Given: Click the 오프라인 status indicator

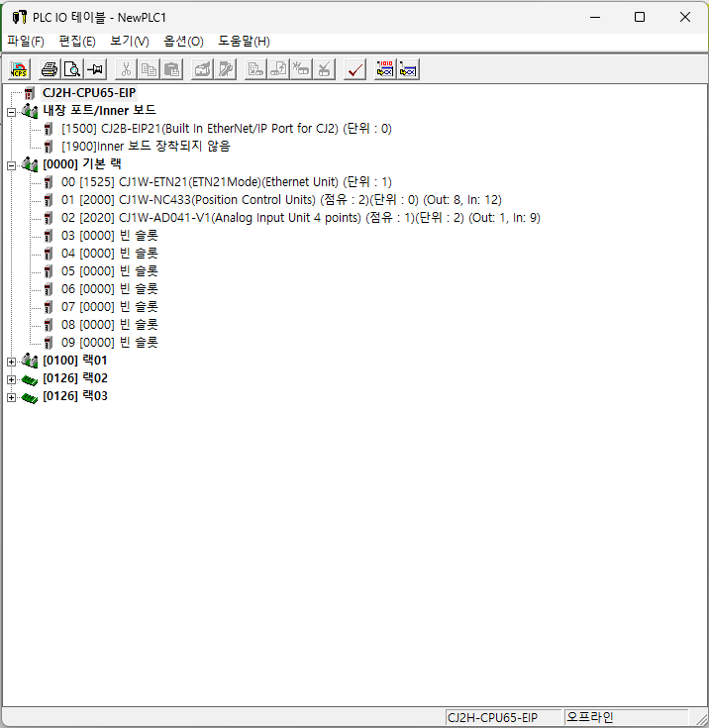Looking at the screenshot, I should pos(626,717).
